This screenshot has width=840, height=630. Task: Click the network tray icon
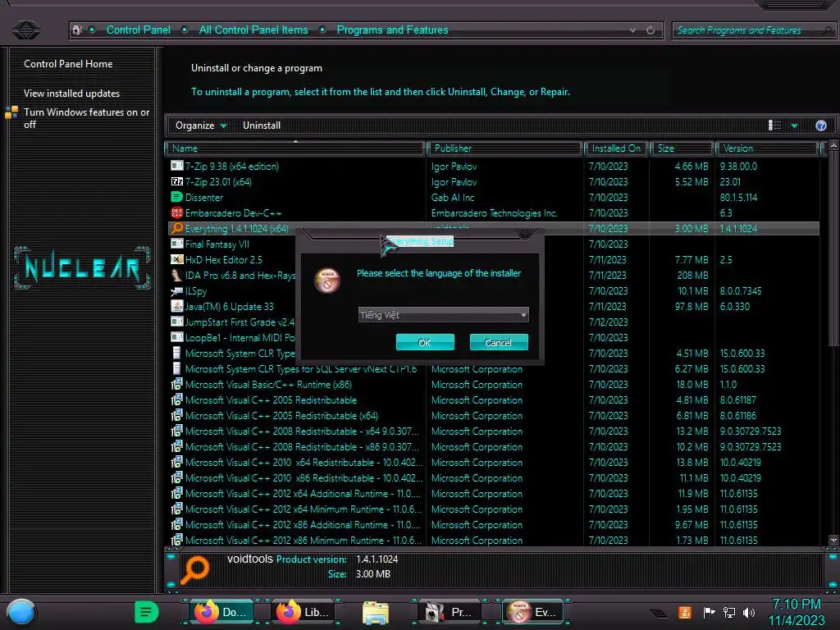pos(728,612)
